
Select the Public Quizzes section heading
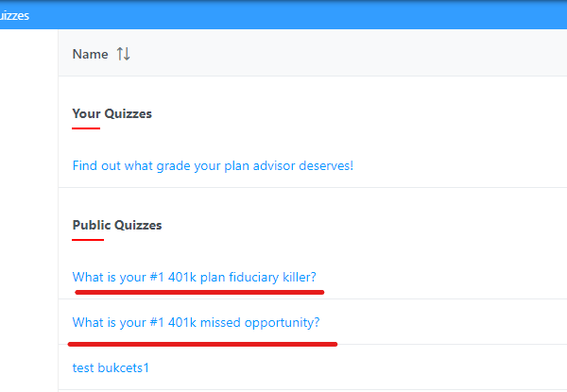(x=117, y=225)
